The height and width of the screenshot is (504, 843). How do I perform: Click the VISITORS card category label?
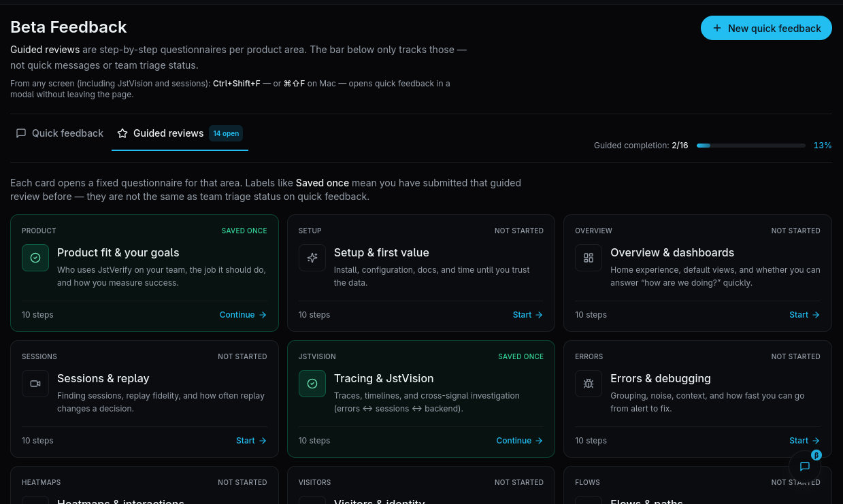click(x=315, y=483)
